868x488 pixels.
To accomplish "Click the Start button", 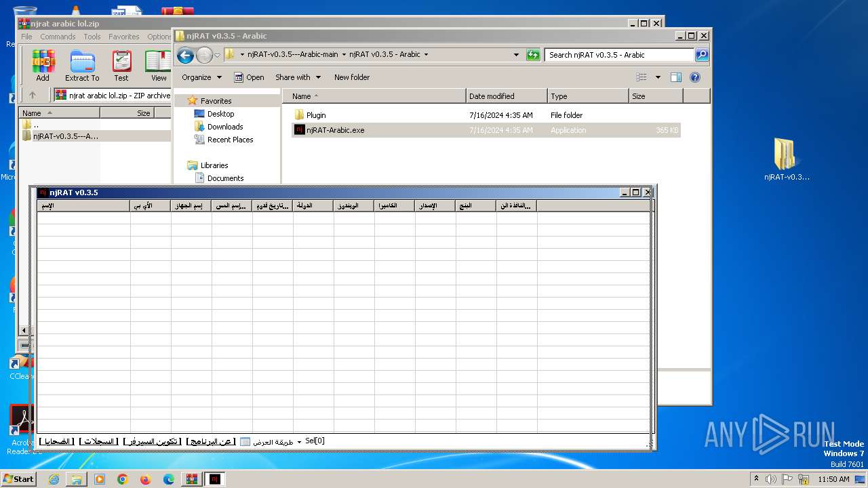I will click(x=19, y=479).
